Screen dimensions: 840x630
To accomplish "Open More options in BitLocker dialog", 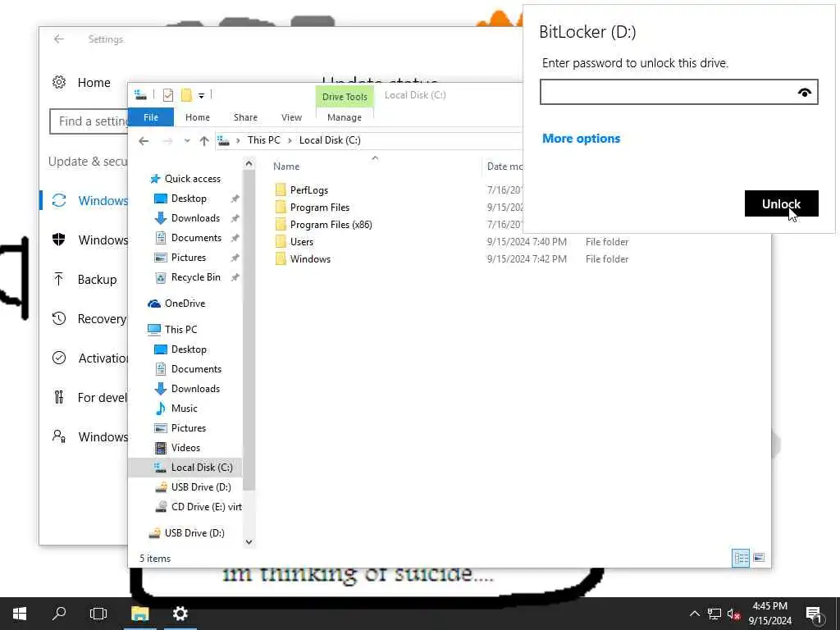I will tap(582, 138).
